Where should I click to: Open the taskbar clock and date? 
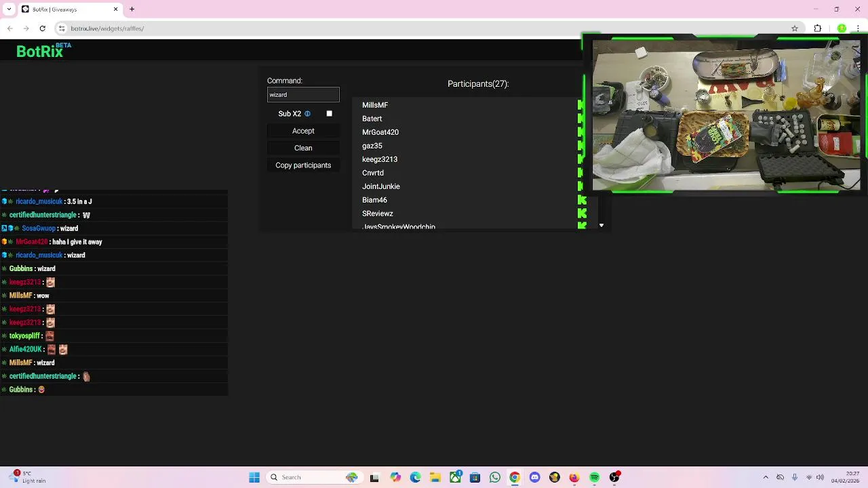845,477
